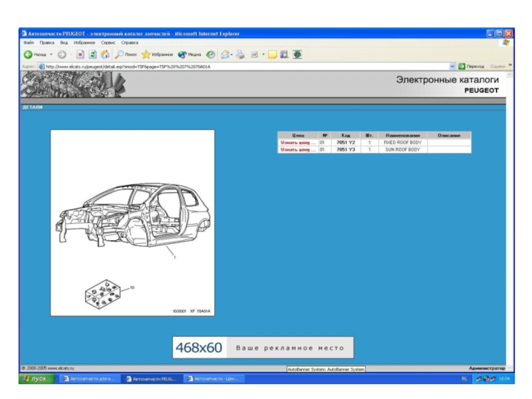Click the Цена column header

[x=298, y=136]
